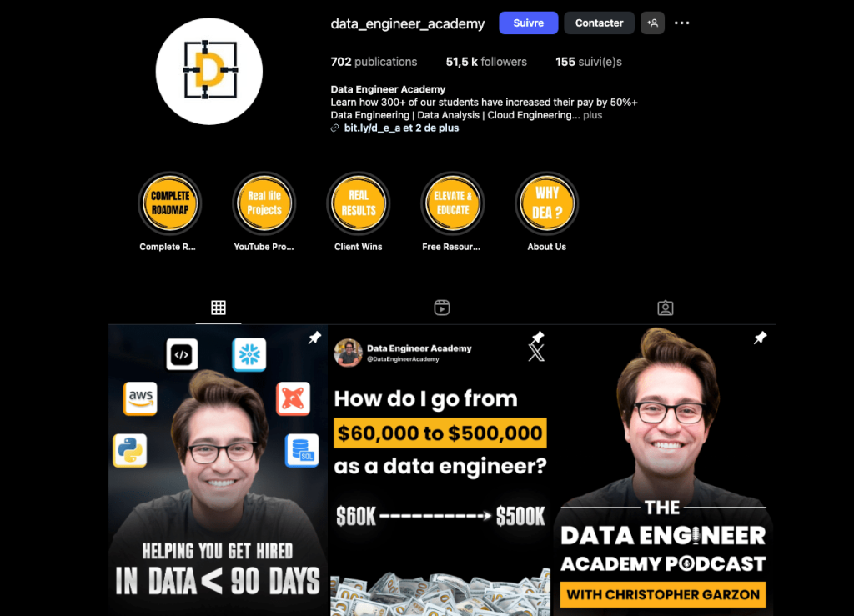Viewport: 854px width, 616px height.
Task: Open similar accounts suggestions icon
Action: click(x=652, y=23)
